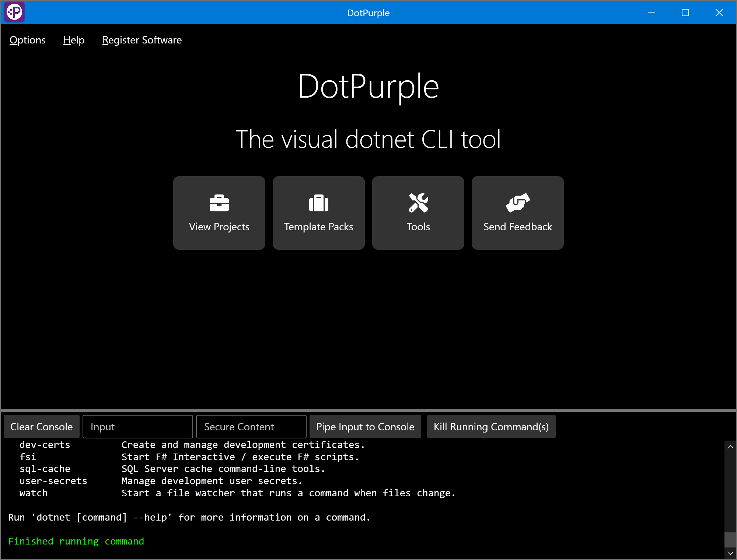Click the suitcase icon for Template Packs
This screenshot has width=737, height=560.
318,203
